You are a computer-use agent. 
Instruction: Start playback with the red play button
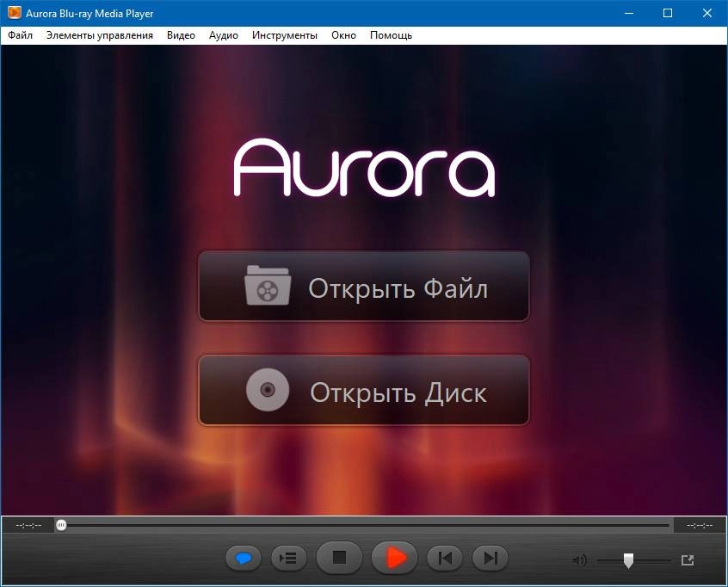tap(395, 557)
